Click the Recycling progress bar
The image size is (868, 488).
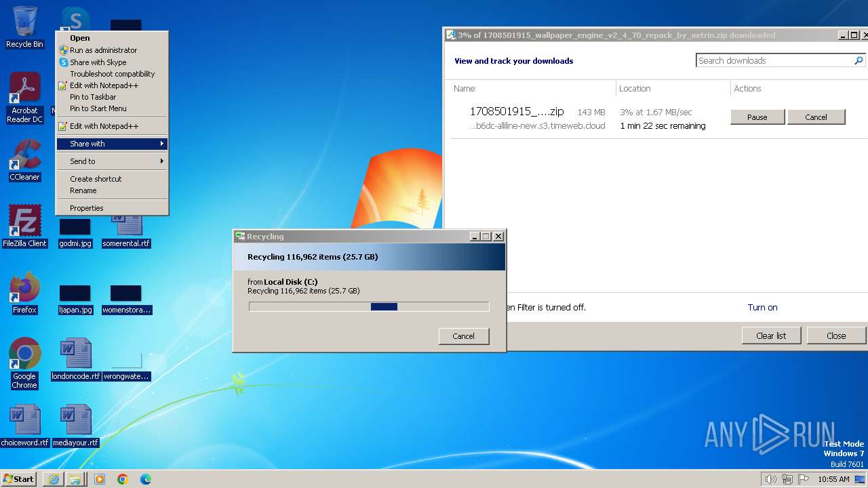(x=369, y=307)
